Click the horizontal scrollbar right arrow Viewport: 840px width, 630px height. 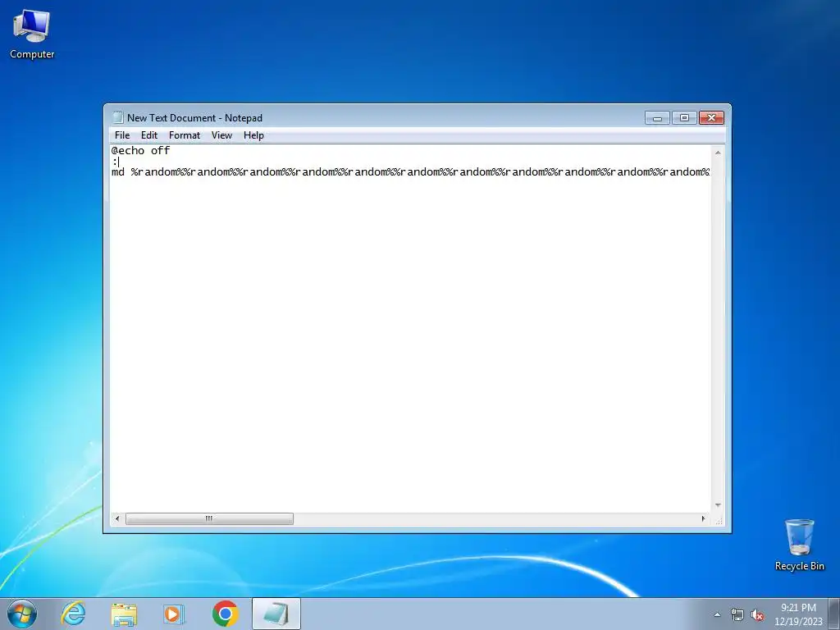tap(703, 518)
